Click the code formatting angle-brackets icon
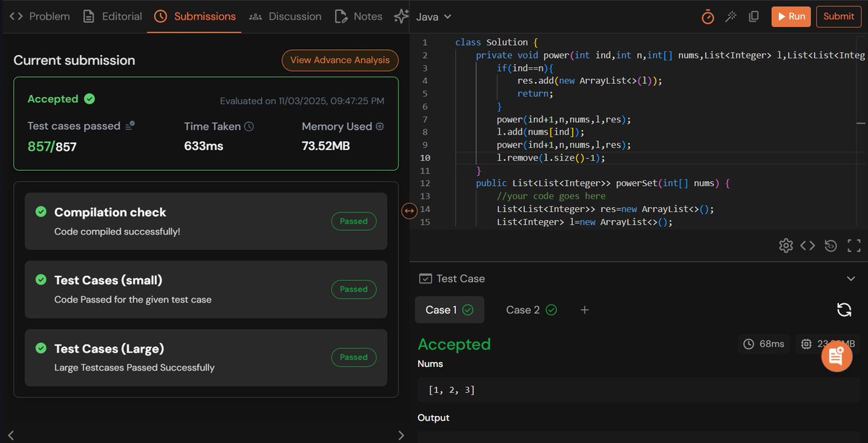Image resolution: width=868 pixels, height=443 pixels. (808, 245)
